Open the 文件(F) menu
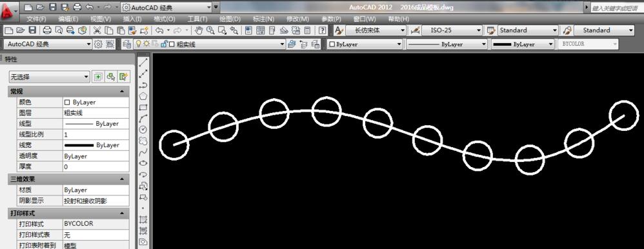The image size is (644, 249). pos(36,19)
